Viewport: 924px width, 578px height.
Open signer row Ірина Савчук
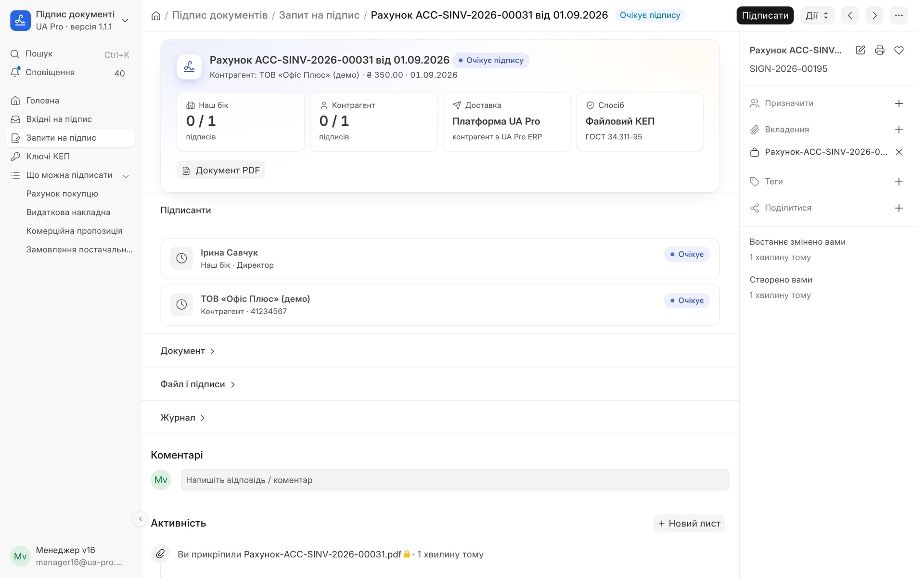pos(440,259)
